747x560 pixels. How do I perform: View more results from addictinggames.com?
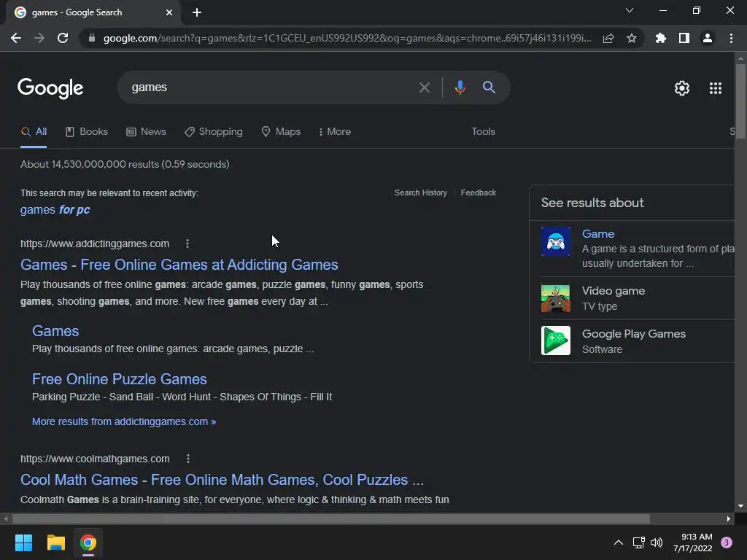pos(124,422)
